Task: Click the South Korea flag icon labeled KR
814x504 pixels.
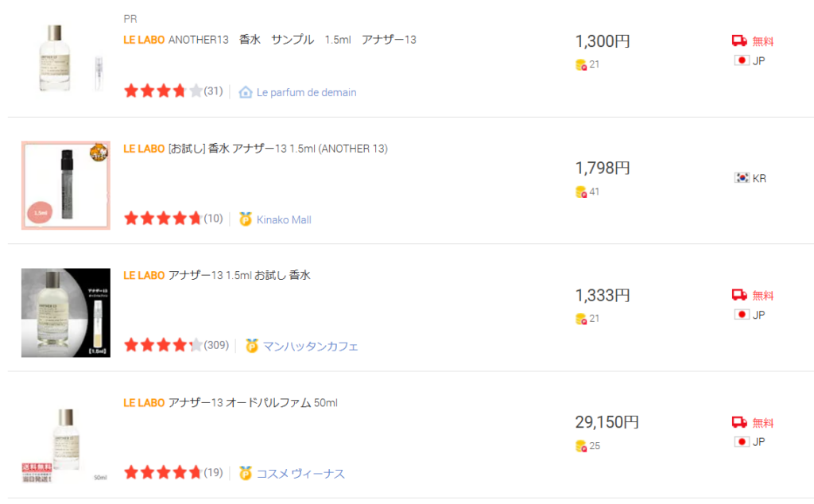Action: [x=742, y=177]
